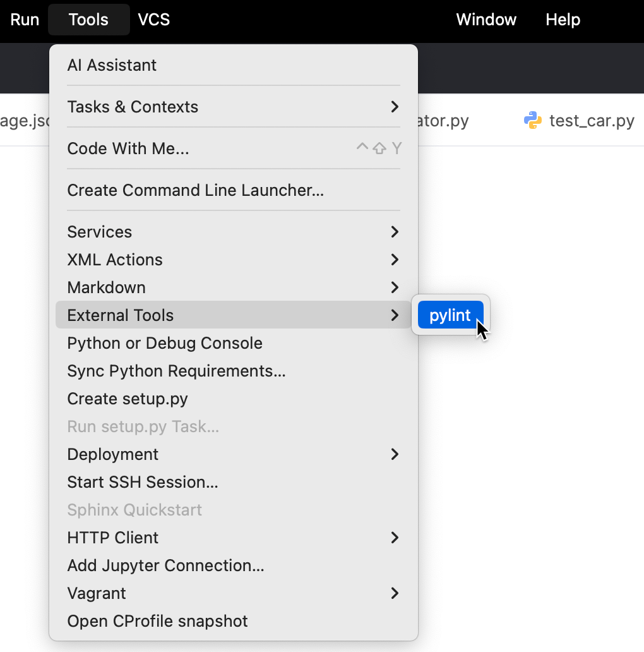This screenshot has height=652, width=644.
Task: Add a Jupyter Connection
Action: tap(165, 565)
